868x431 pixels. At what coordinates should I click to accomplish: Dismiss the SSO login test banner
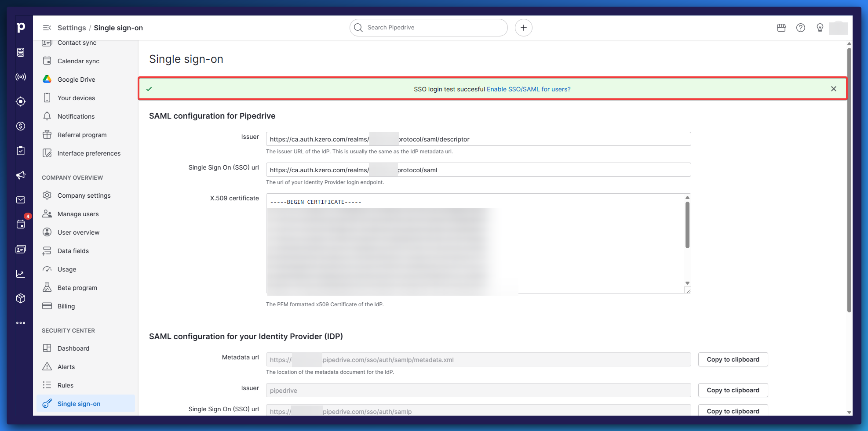click(x=833, y=89)
